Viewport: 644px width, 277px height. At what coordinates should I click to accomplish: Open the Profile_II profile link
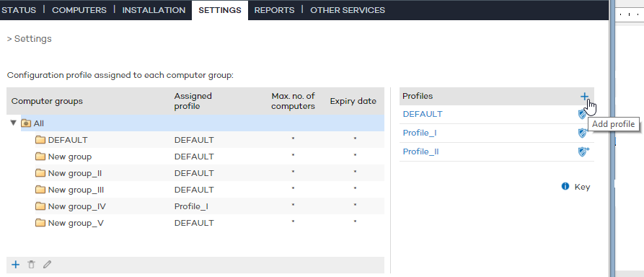coord(420,151)
